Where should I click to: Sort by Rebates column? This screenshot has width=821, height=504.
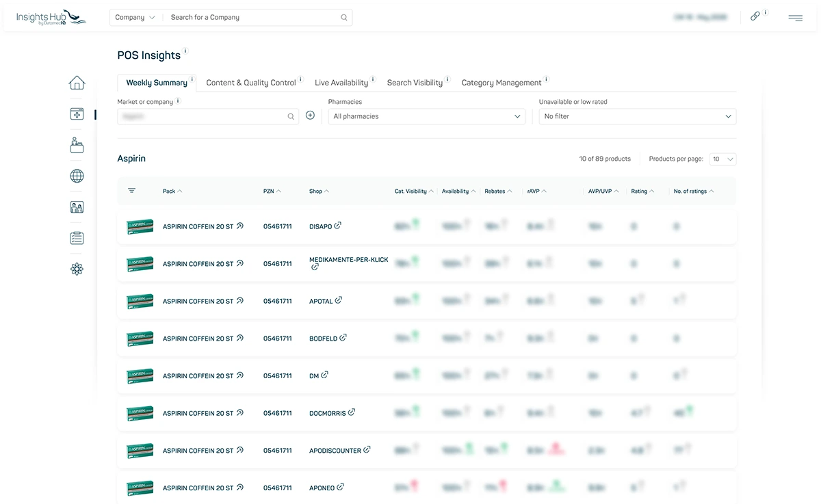click(499, 191)
